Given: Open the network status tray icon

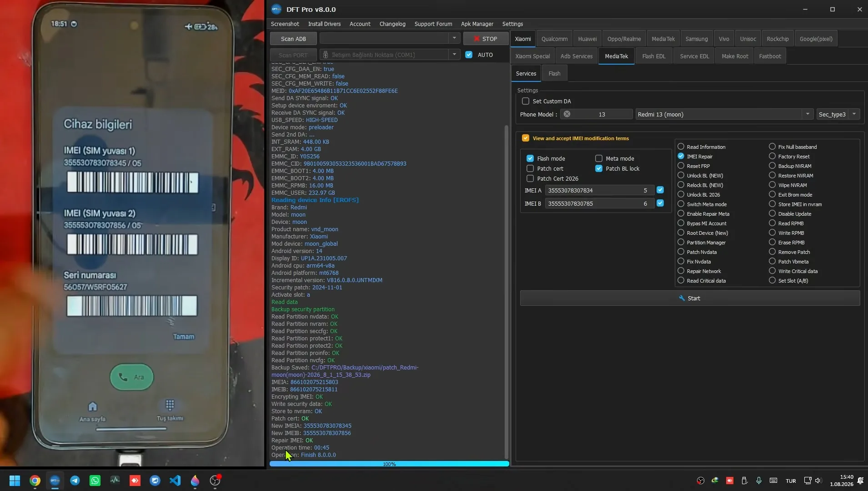Looking at the screenshot, I should pyautogui.click(x=808, y=481).
